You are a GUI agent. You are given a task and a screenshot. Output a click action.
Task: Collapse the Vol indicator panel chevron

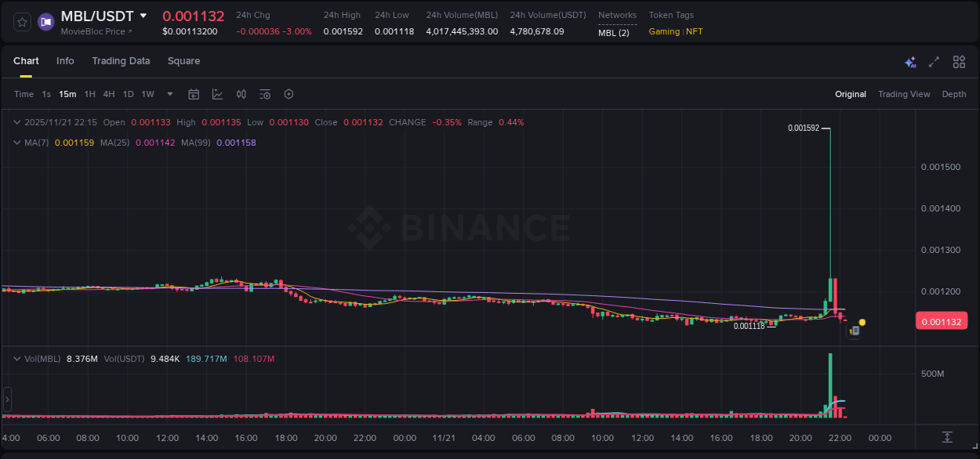[17, 357]
